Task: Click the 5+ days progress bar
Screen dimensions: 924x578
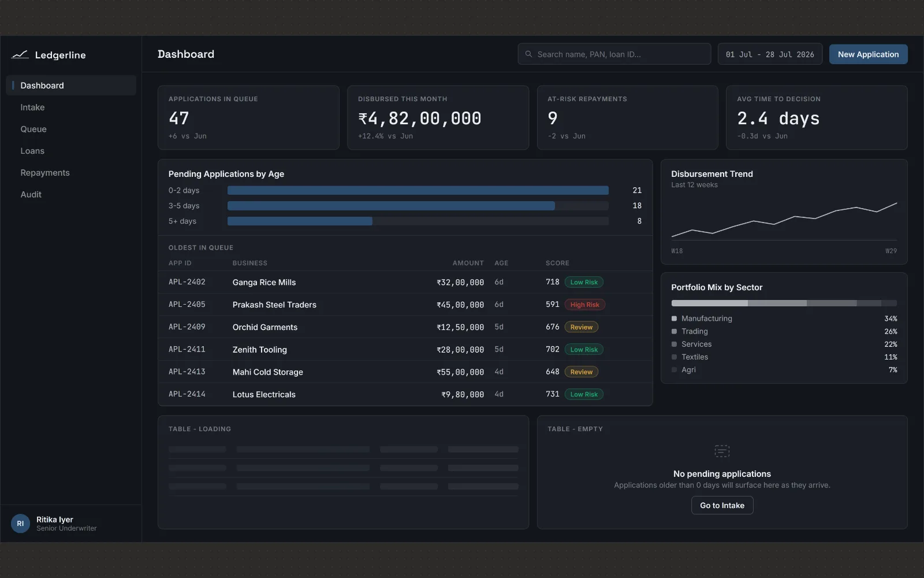Action: coord(418,221)
